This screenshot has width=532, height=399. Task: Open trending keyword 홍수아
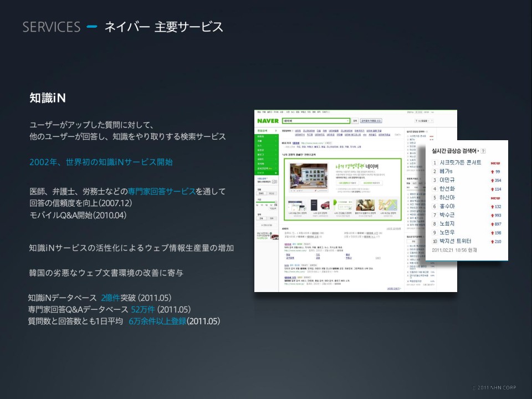point(447,206)
